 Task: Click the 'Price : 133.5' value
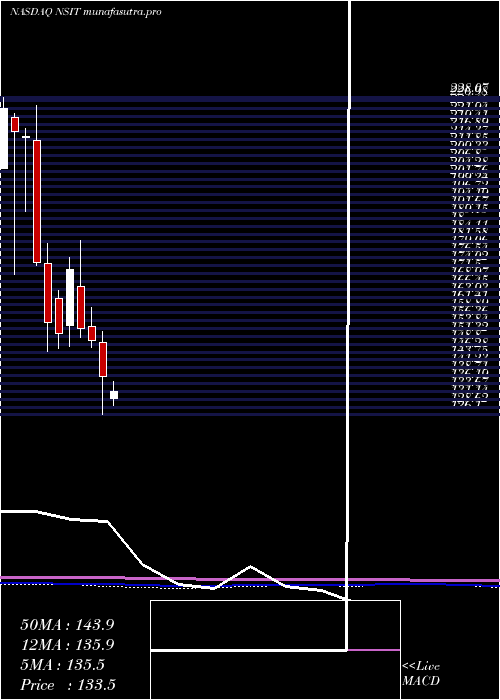[68, 685]
